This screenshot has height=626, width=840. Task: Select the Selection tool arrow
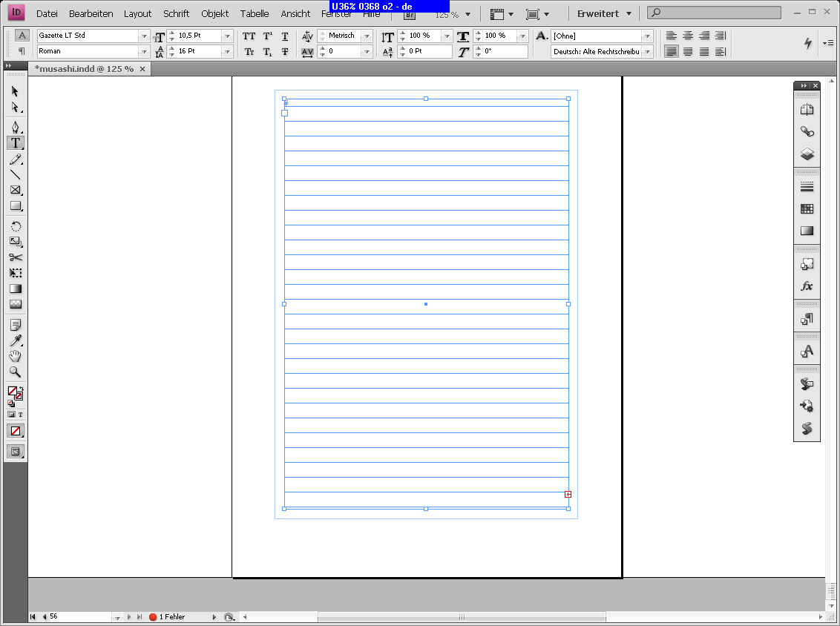[x=15, y=91]
